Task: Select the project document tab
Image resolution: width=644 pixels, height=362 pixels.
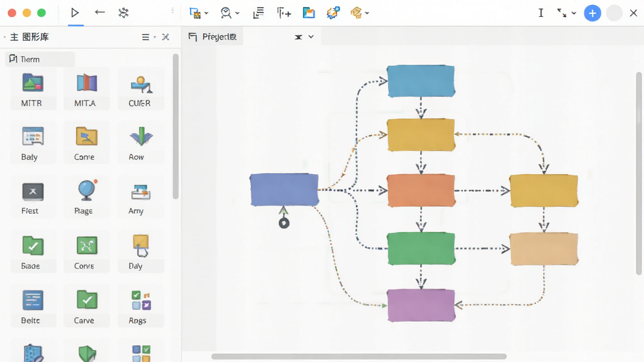Action: [x=213, y=37]
